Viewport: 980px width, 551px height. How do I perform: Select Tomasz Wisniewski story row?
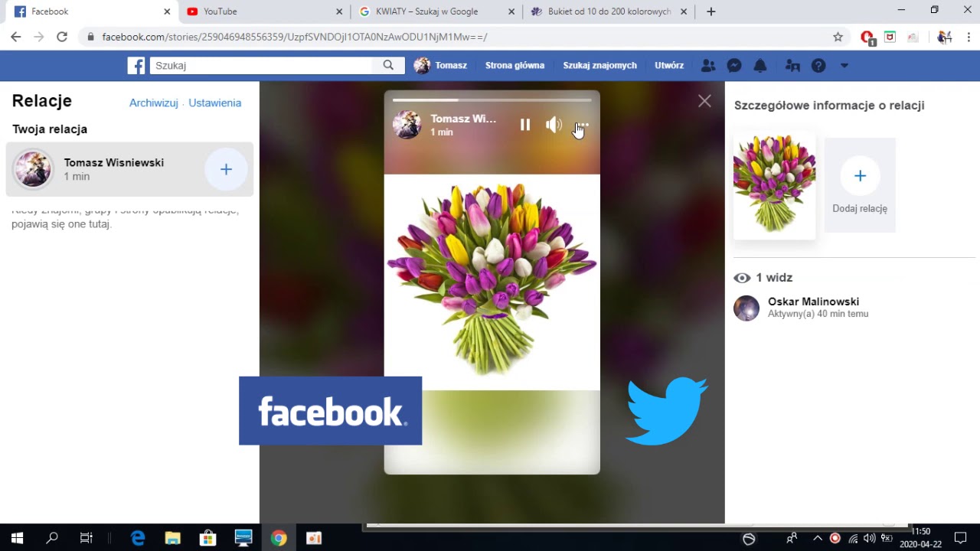pyautogui.click(x=129, y=169)
